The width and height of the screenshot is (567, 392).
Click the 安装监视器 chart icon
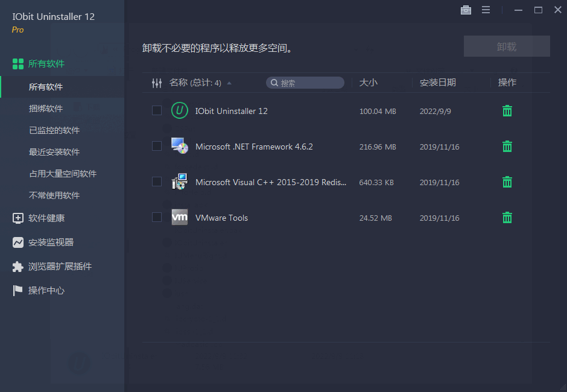coord(17,242)
